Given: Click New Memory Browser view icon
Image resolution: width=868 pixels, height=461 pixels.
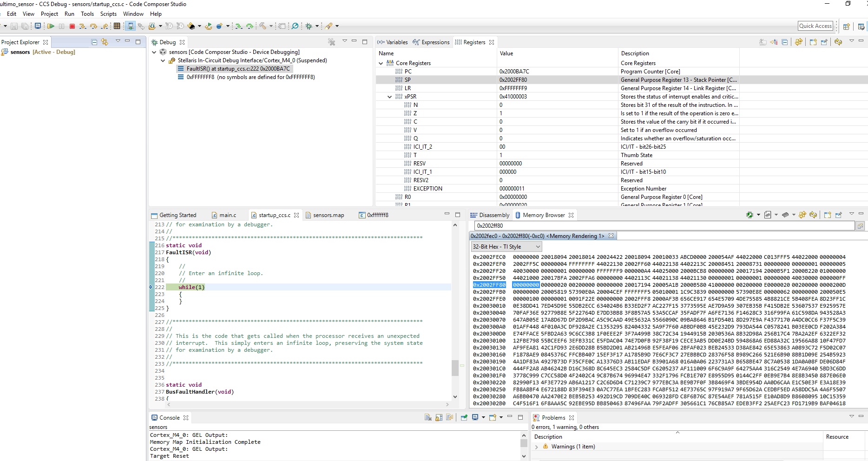Looking at the screenshot, I should (x=827, y=215).
